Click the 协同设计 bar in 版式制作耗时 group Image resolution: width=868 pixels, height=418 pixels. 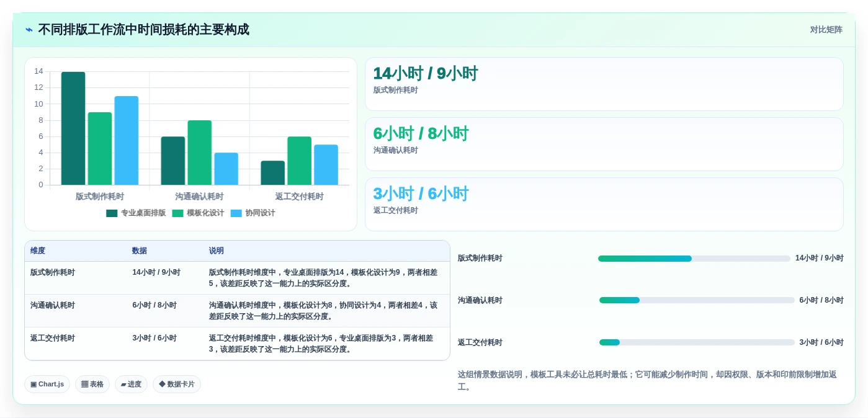click(127, 141)
